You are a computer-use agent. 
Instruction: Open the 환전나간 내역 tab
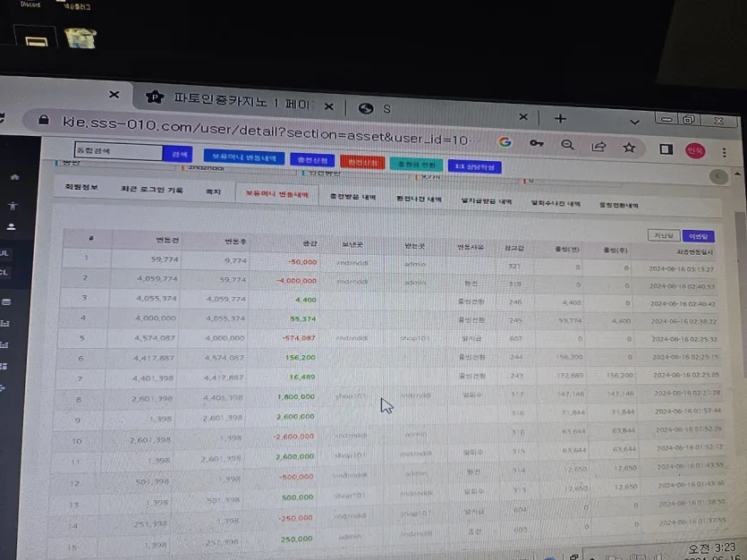point(419,199)
